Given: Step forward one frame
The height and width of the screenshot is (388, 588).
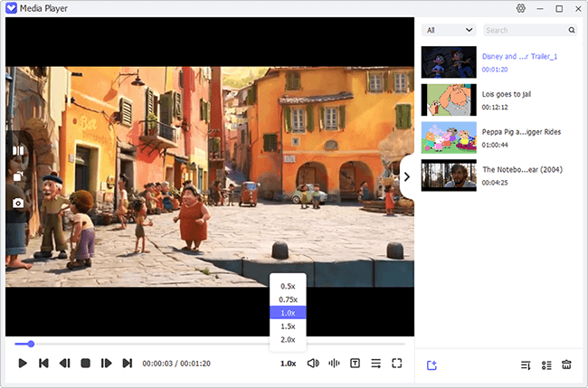Looking at the screenshot, I should pyautogui.click(x=106, y=364).
